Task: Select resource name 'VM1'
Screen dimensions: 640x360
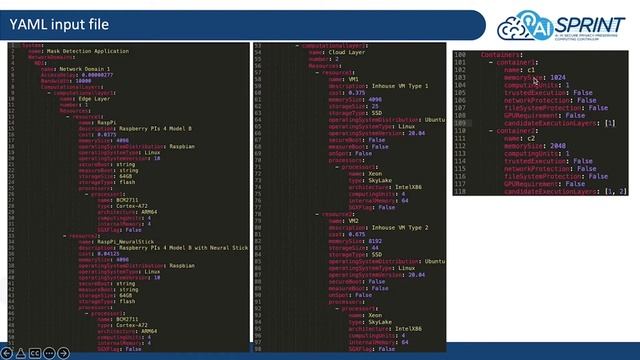Action: 353,79
